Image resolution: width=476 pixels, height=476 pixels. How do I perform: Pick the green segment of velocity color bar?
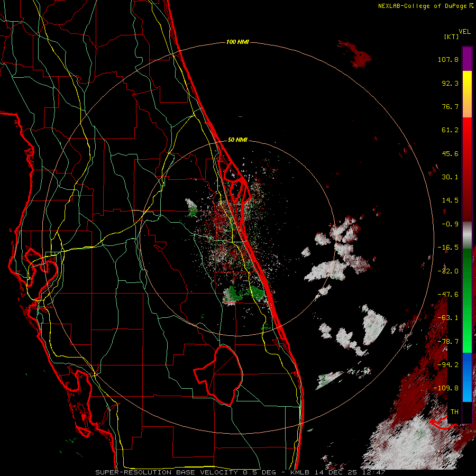[x=467, y=300]
